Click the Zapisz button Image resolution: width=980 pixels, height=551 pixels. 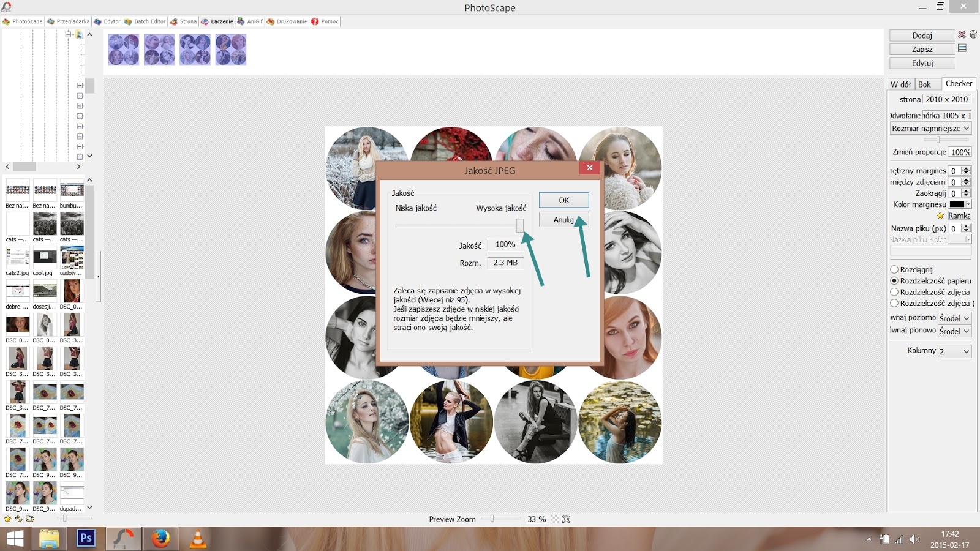922,49
